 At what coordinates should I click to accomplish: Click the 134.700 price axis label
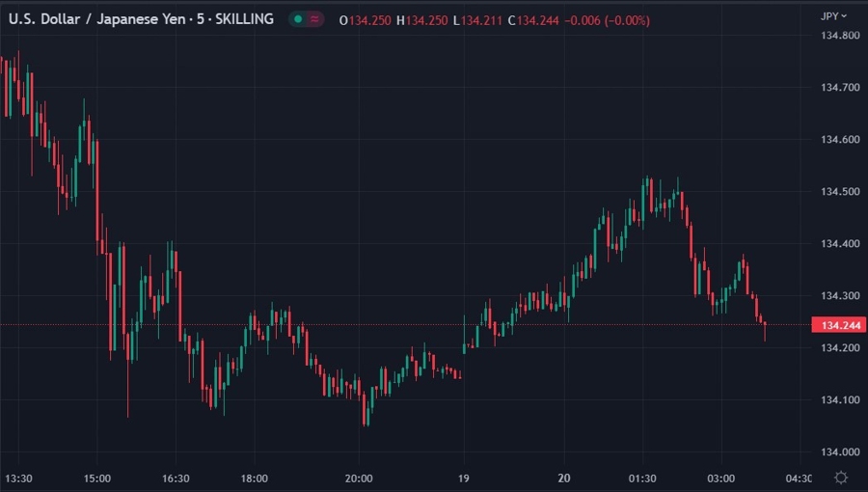point(840,87)
